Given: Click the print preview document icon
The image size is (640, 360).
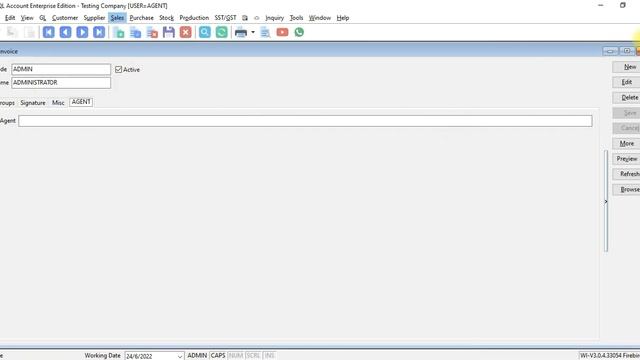Looking at the screenshot, I should 265,32.
